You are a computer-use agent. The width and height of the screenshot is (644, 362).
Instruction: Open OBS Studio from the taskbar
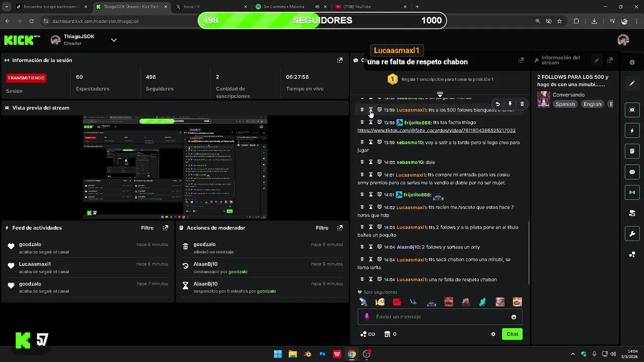tap(366, 354)
